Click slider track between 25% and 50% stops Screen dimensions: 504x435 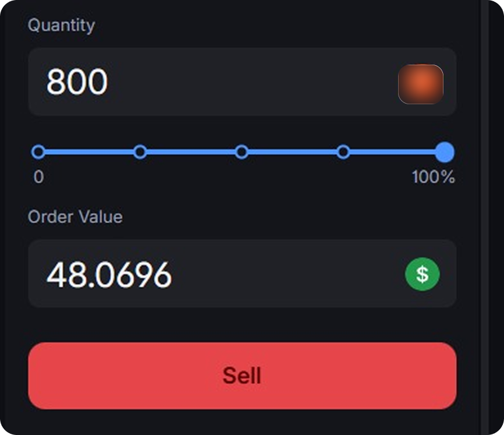click(191, 152)
